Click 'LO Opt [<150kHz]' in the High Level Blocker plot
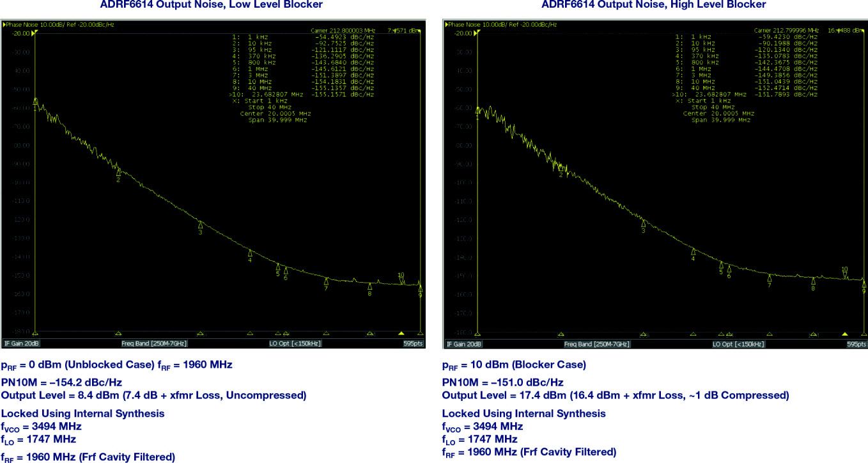This screenshot has height=463, width=868. tap(738, 344)
